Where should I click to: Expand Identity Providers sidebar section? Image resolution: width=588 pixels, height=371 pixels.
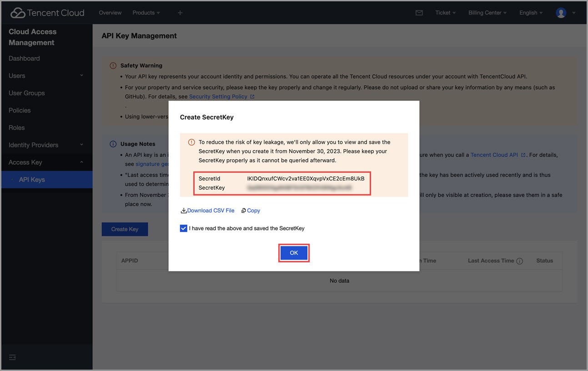point(46,145)
